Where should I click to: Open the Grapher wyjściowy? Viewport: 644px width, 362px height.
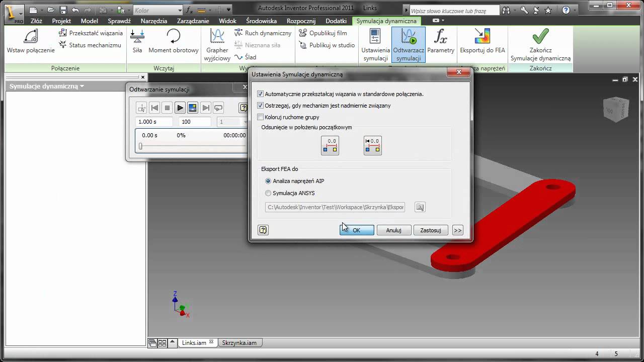217,45
